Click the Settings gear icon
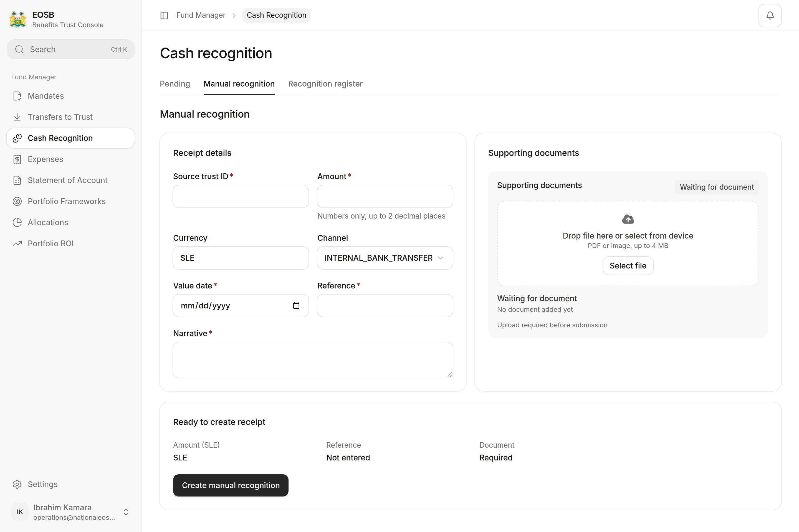 [x=17, y=484]
